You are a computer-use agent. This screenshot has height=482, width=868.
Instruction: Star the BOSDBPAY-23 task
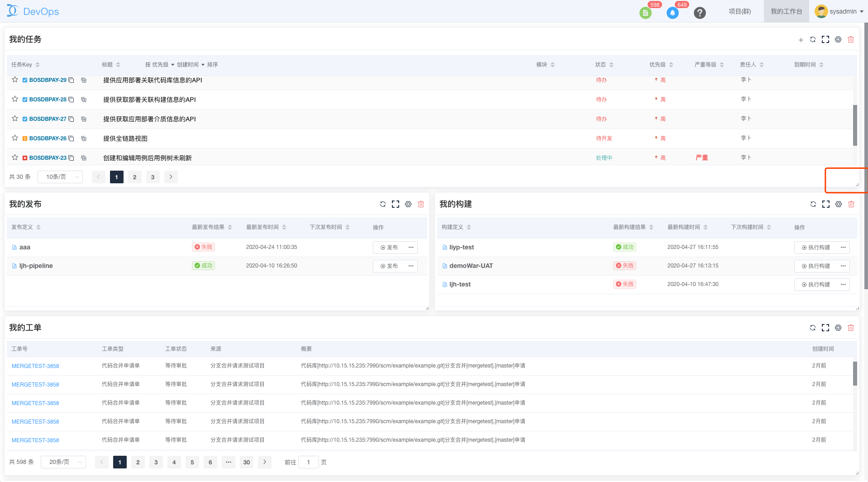click(15, 157)
